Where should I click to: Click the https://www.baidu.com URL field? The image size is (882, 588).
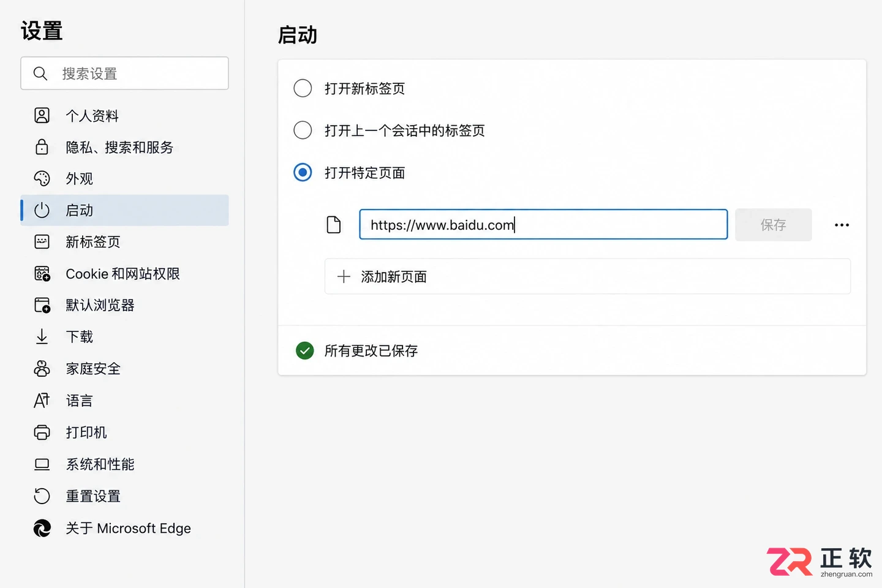(x=543, y=224)
